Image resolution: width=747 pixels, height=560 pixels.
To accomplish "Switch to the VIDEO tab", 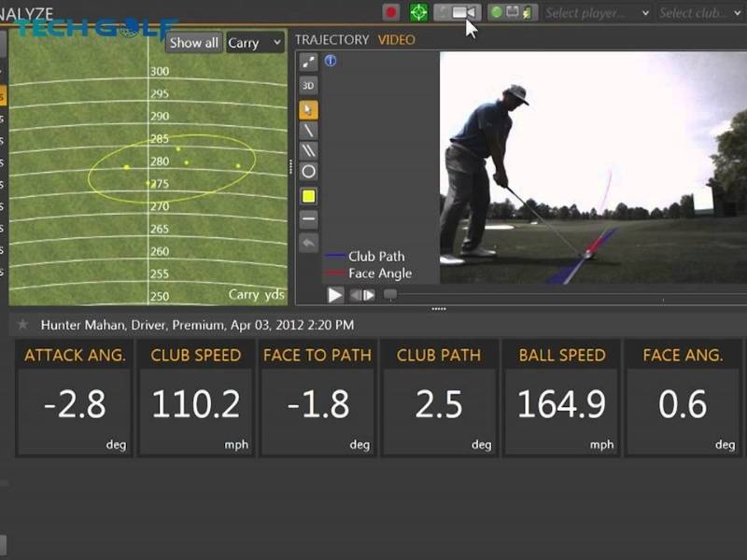I will click(396, 40).
